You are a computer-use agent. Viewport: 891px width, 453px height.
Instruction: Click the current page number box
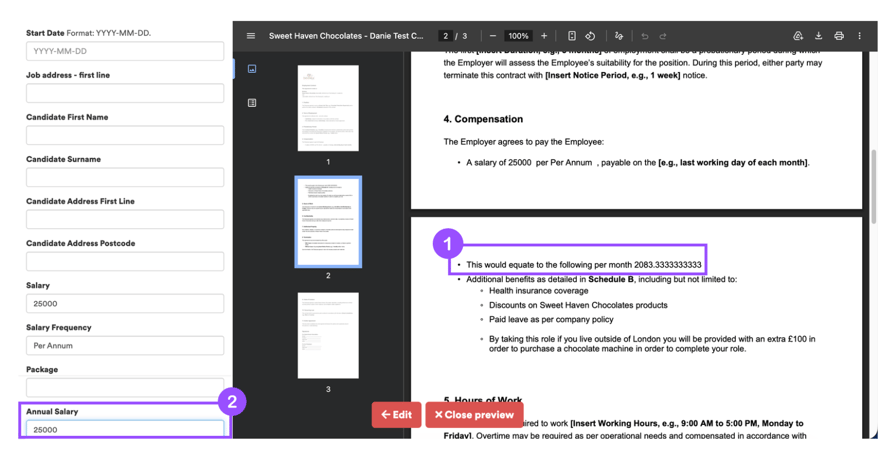coord(446,36)
